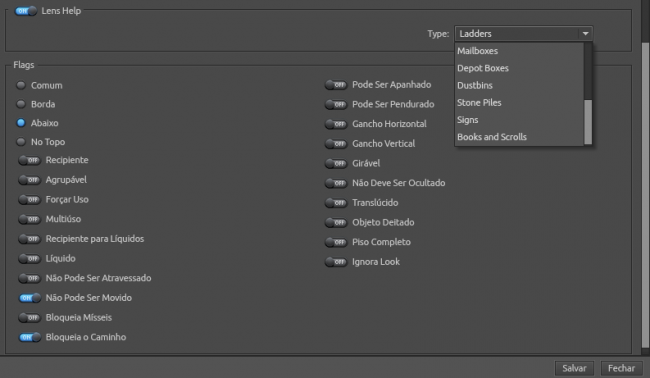Enable Pode Ser Apanhado toggle
650x378 pixels.
pos(336,85)
